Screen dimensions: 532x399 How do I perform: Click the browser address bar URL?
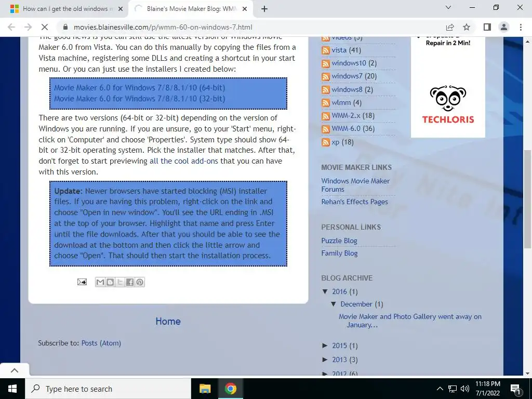(163, 27)
